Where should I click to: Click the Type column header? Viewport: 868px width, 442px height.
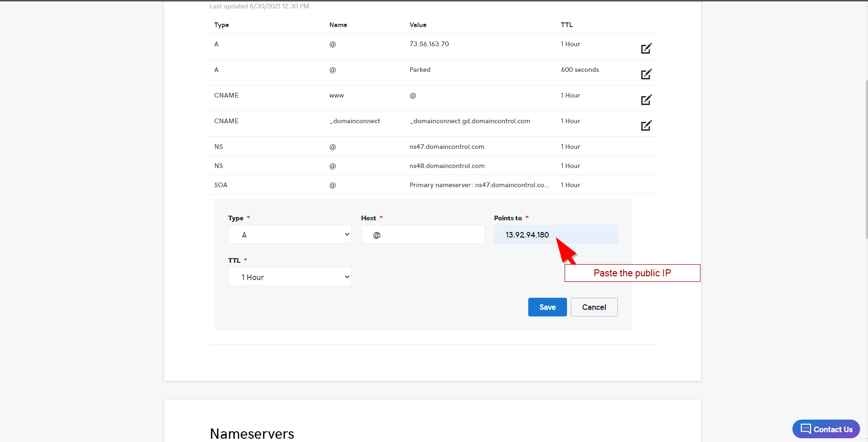[221, 25]
